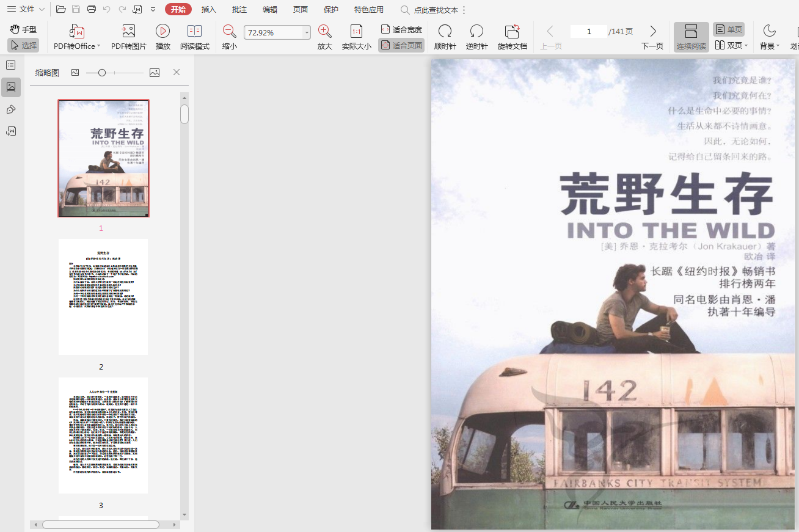
Task: Expand the quick access toolbar dropdown
Action: tap(153, 10)
